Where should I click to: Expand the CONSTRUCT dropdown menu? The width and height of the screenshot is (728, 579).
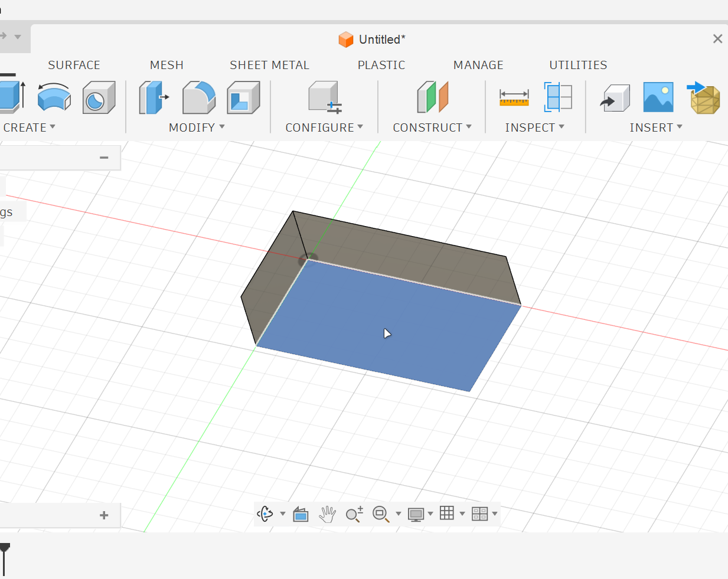pos(432,127)
